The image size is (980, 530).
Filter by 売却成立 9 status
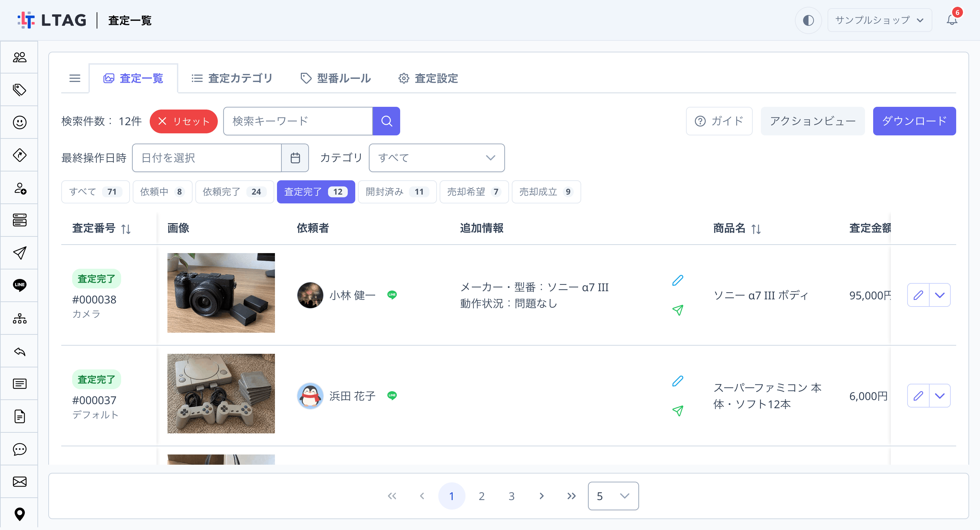tap(546, 192)
